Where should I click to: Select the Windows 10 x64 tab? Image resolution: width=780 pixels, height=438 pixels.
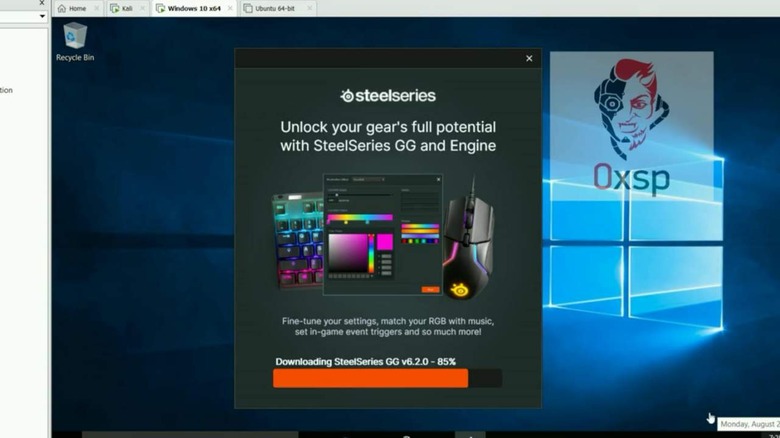coord(194,8)
